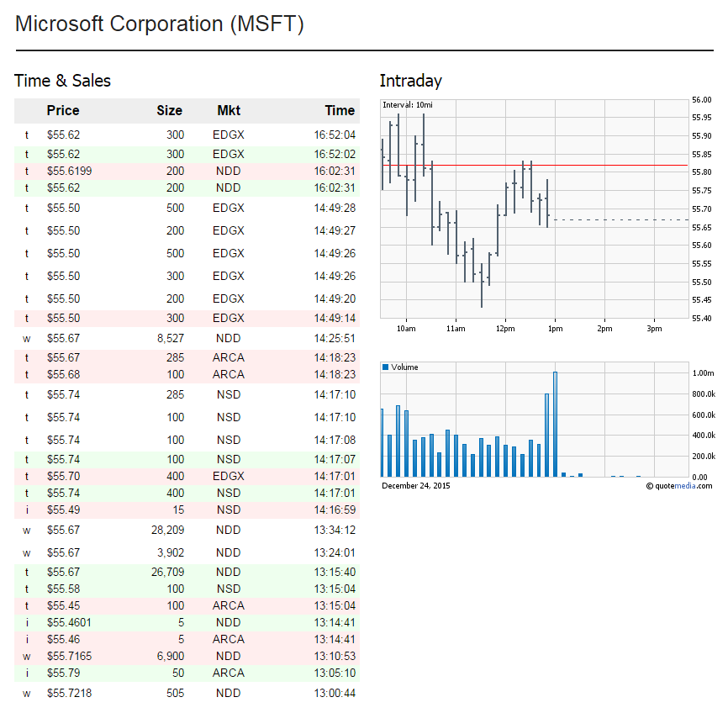Click the dashed last-price line on the Intraday chart
The width and height of the screenshot is (728, 713).
click(x=622, y=220)
